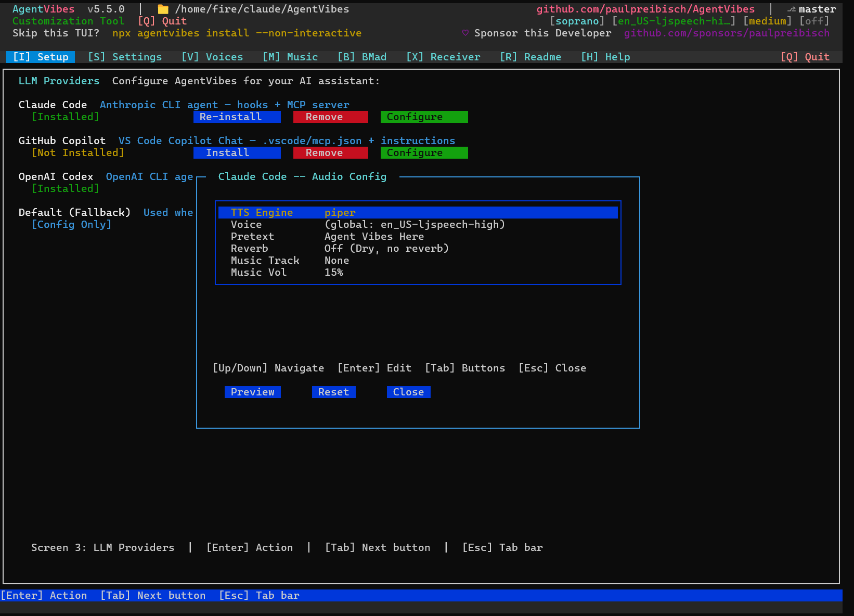854x616 pixels.
Task: Open the [X] Receiver tab
Action: tap(443, 57)
